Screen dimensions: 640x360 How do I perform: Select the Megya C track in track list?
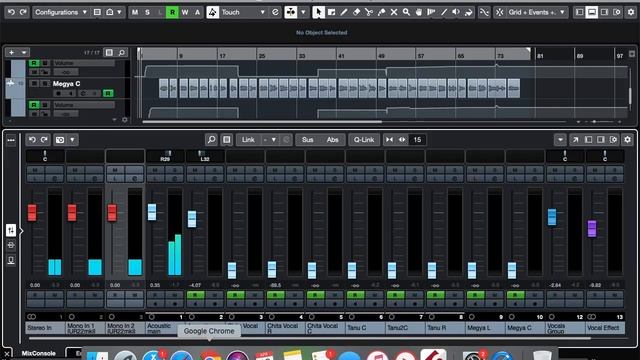click(66, 84)
